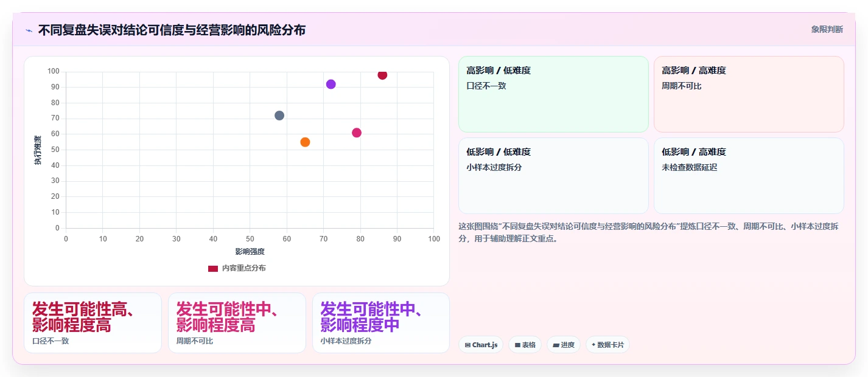The width and height of the screenshot is (868, 377).
Task: Click the 口径不一致 text in green quadrant
Action: [486, 86]
